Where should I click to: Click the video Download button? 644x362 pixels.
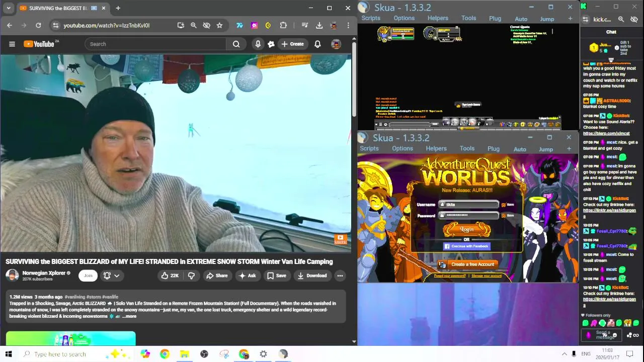pos(312,276)
